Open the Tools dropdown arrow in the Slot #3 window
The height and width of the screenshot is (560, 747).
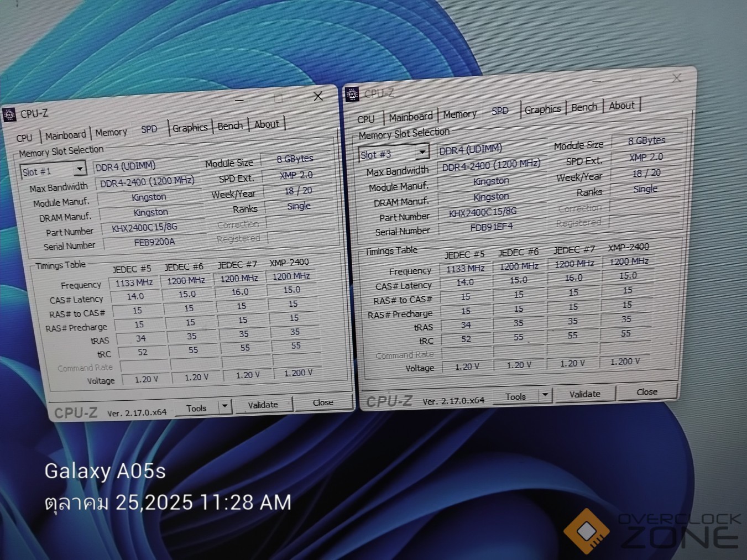(x=545, y=395)
